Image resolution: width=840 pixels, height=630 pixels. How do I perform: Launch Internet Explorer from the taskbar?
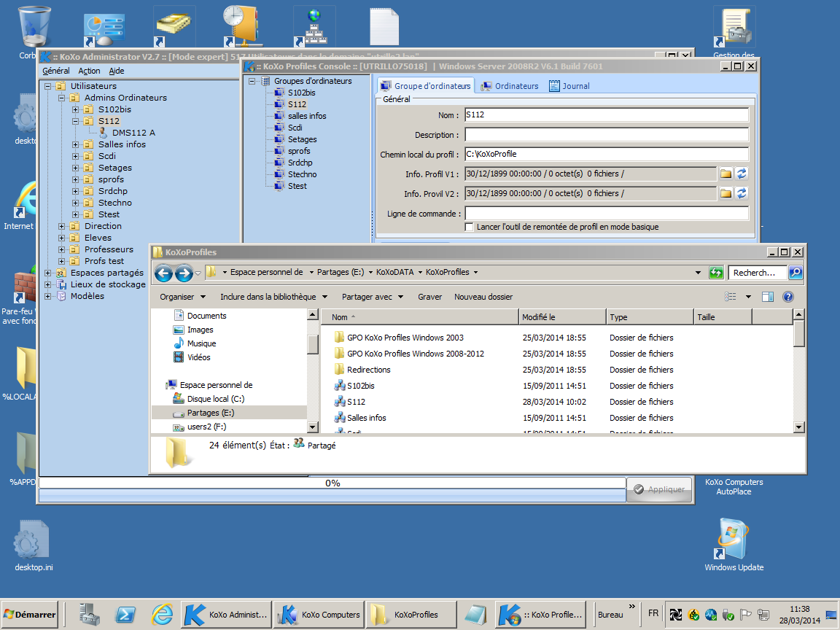162,615
